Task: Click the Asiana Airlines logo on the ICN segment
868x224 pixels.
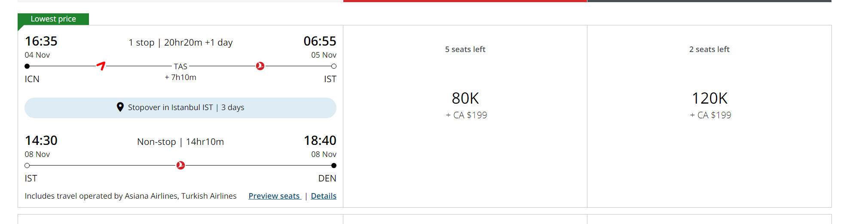Action: [101, 66]
